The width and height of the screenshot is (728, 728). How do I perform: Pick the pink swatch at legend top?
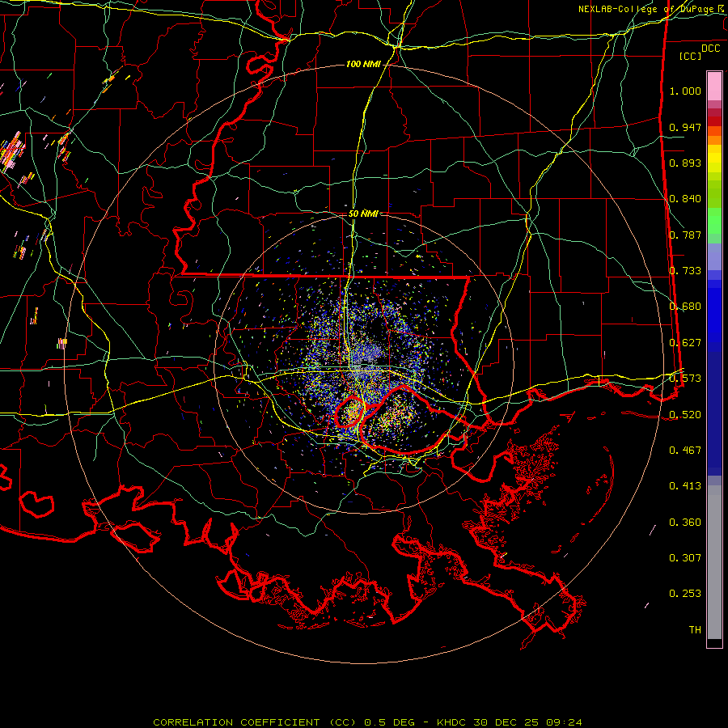tap(714, 87)
